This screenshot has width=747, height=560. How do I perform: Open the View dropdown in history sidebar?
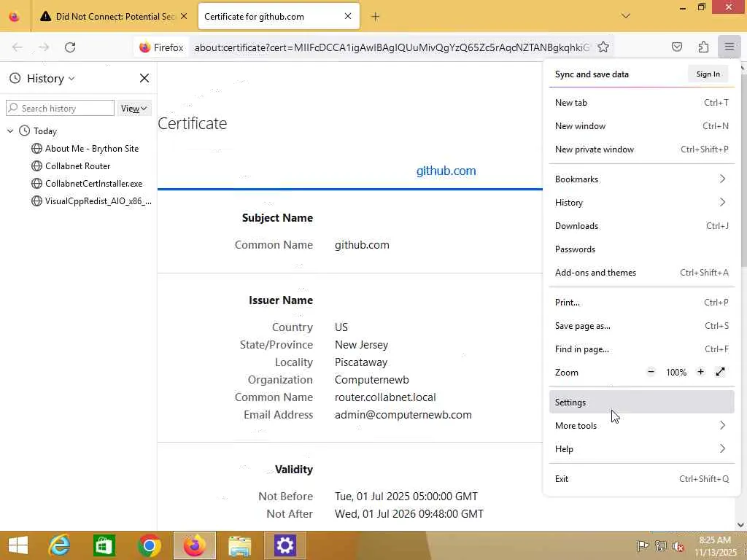pyautogui.click(x=134, y=109)
